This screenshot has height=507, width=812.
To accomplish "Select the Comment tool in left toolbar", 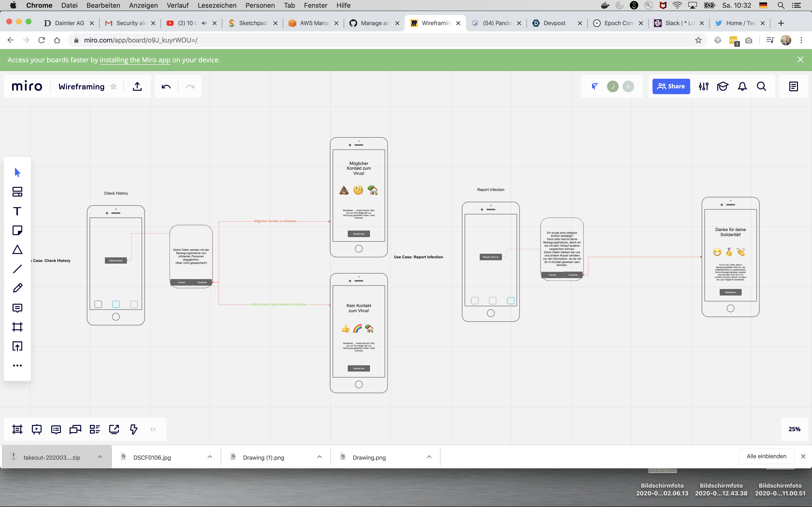I will tap(17, 308).
